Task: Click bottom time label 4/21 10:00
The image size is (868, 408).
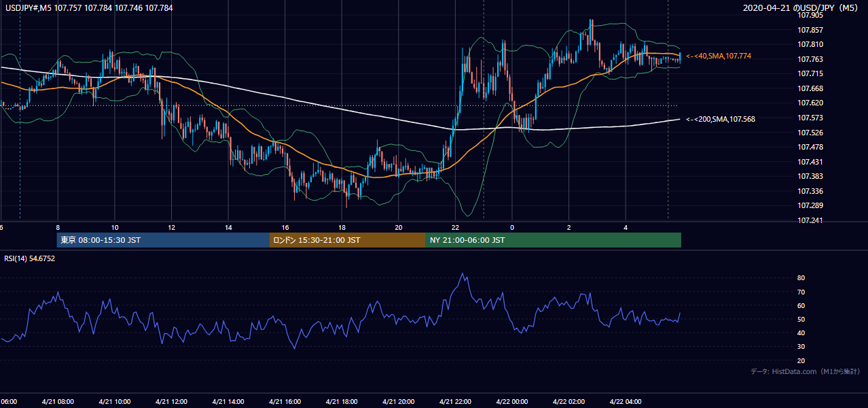Action: [114, 402]
